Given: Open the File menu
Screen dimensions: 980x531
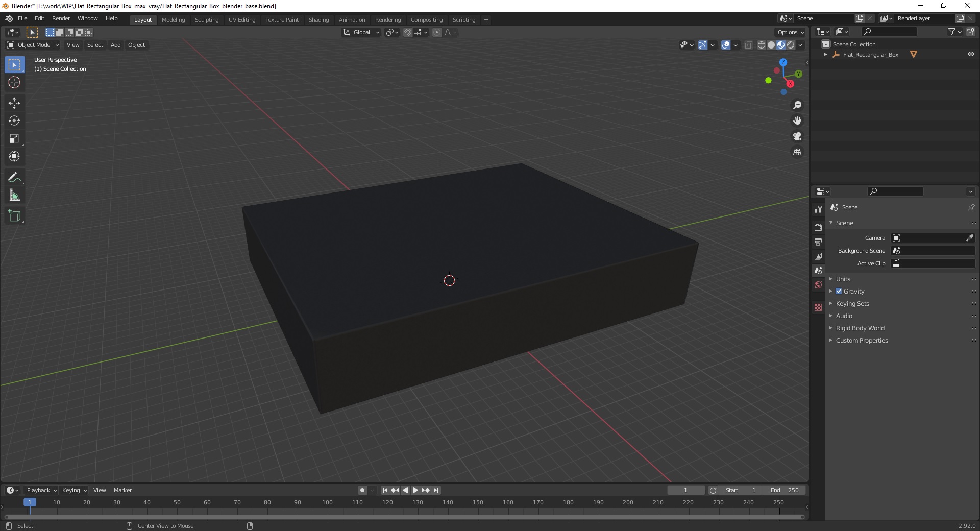Looking at the screenshot, I should coord(22,18).
